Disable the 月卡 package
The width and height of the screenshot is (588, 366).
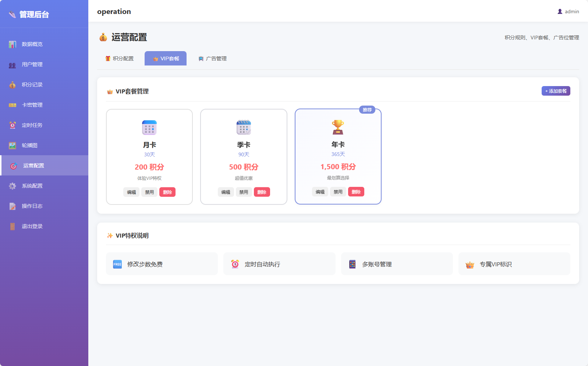149,192
